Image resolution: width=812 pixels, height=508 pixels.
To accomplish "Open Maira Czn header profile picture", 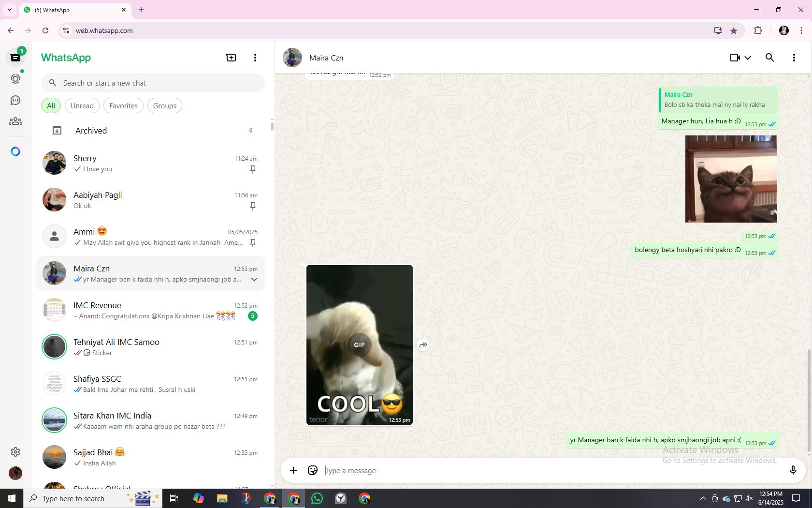I will pos(292,58).
